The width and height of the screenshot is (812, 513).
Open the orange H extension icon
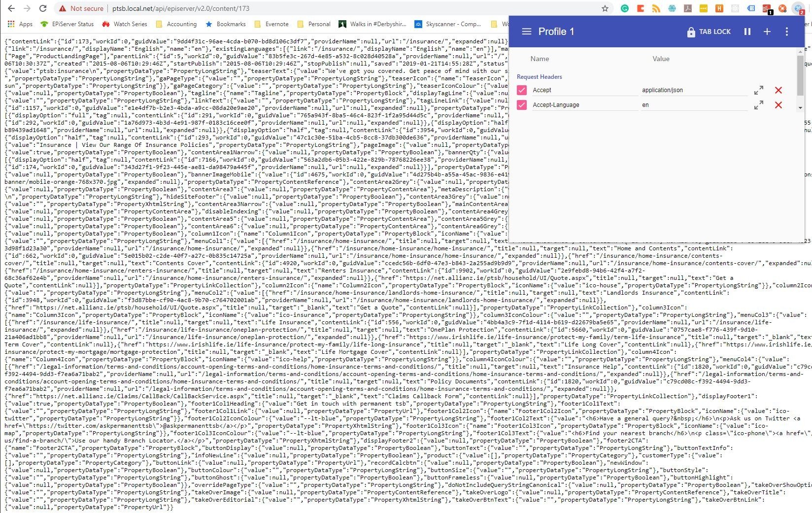coord(719,8)
